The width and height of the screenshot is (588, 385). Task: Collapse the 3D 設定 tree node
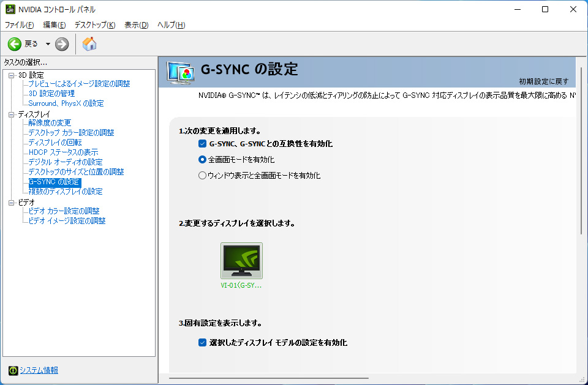pos(12,75)
